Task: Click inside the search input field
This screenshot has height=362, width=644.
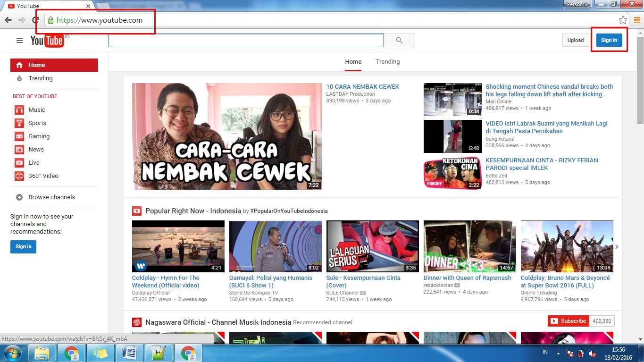Action: pos(245,40)
